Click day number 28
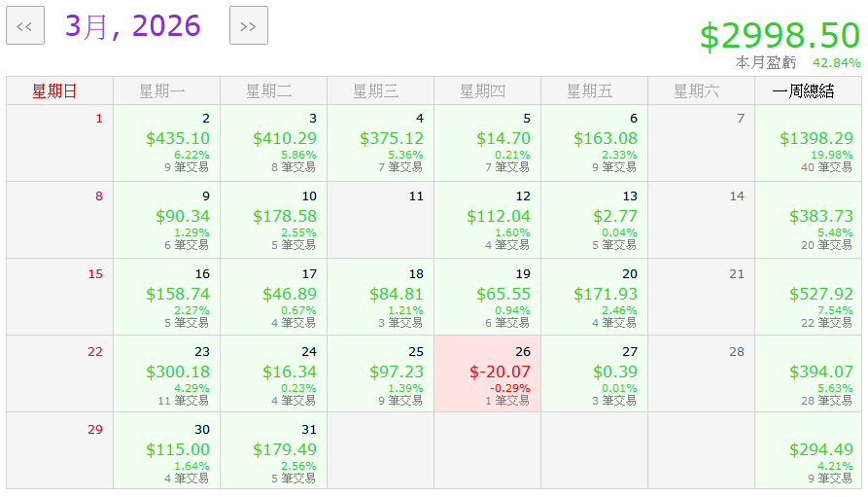This screenshot has width=868, height=497. click(736, 352)
